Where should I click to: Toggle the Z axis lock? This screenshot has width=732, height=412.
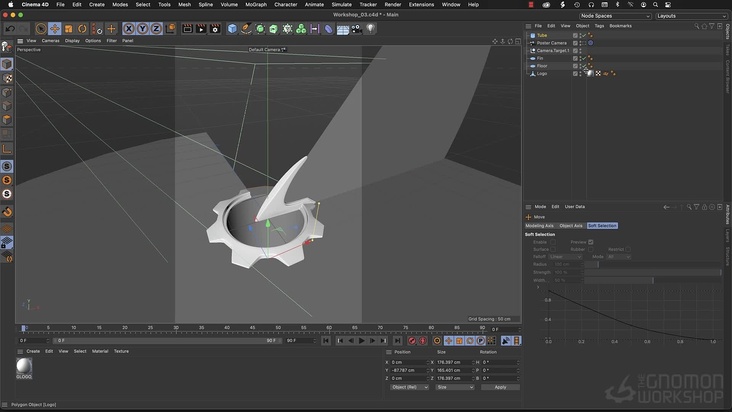coord(156,29)
